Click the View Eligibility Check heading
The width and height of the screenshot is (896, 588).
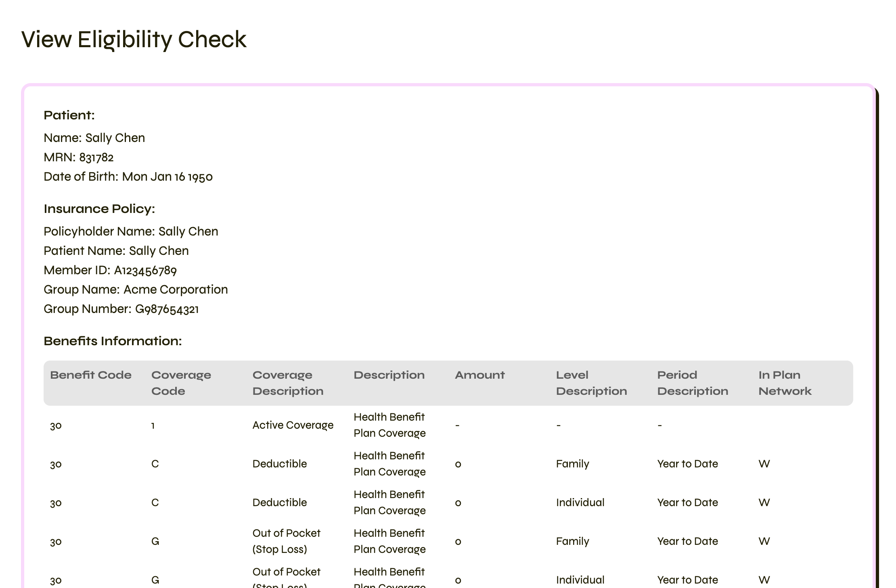[134, 40]
